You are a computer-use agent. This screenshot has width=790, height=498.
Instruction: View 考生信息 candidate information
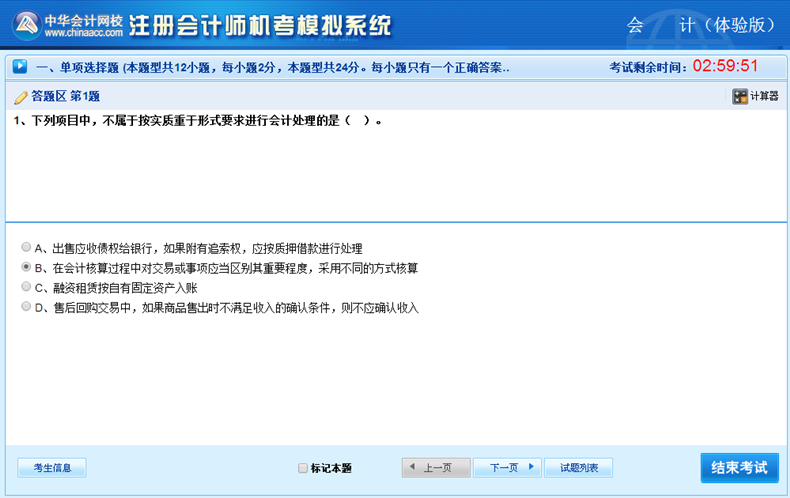52,467
